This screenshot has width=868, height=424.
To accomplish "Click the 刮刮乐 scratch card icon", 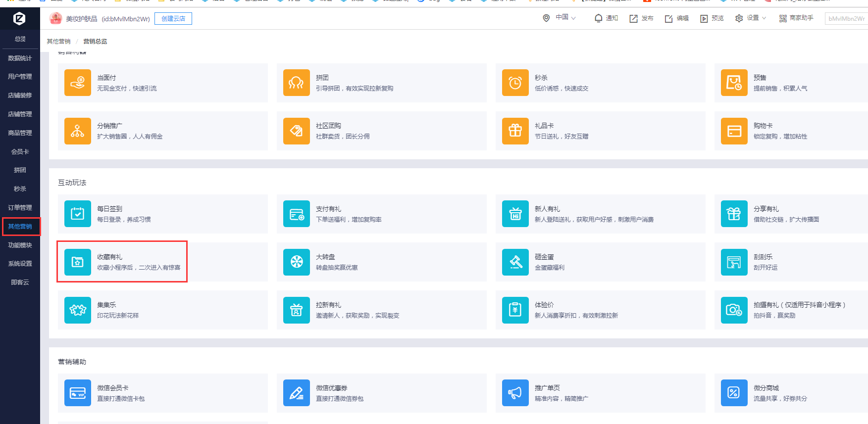I will (x=734, y=262).
